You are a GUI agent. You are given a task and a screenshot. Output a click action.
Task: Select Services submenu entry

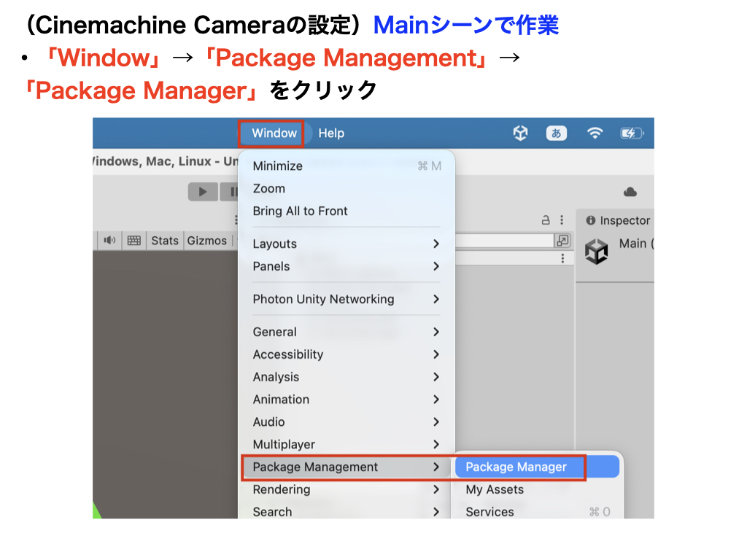(x=537, y=512)
